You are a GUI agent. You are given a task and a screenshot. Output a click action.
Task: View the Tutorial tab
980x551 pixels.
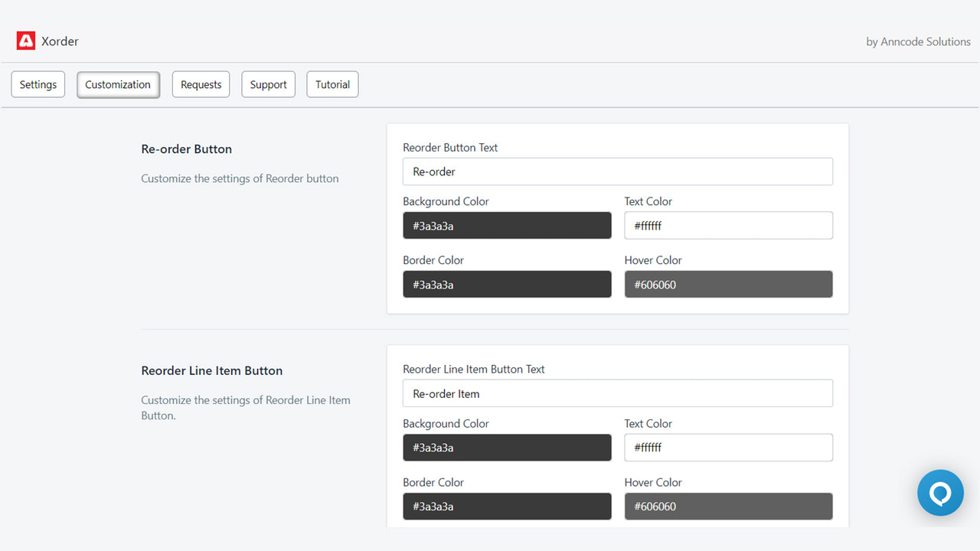[332, 84]
